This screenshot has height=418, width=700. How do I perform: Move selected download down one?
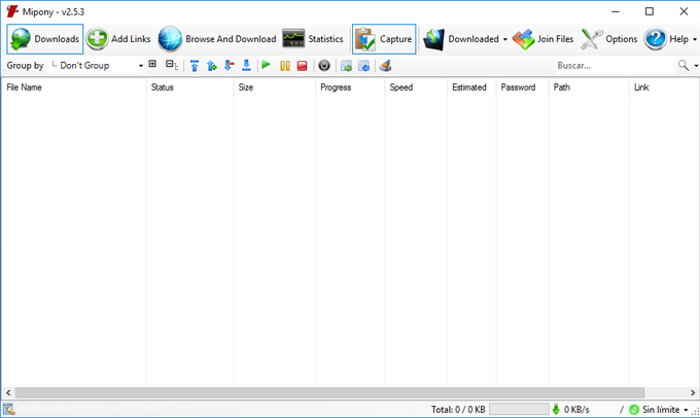229,66
